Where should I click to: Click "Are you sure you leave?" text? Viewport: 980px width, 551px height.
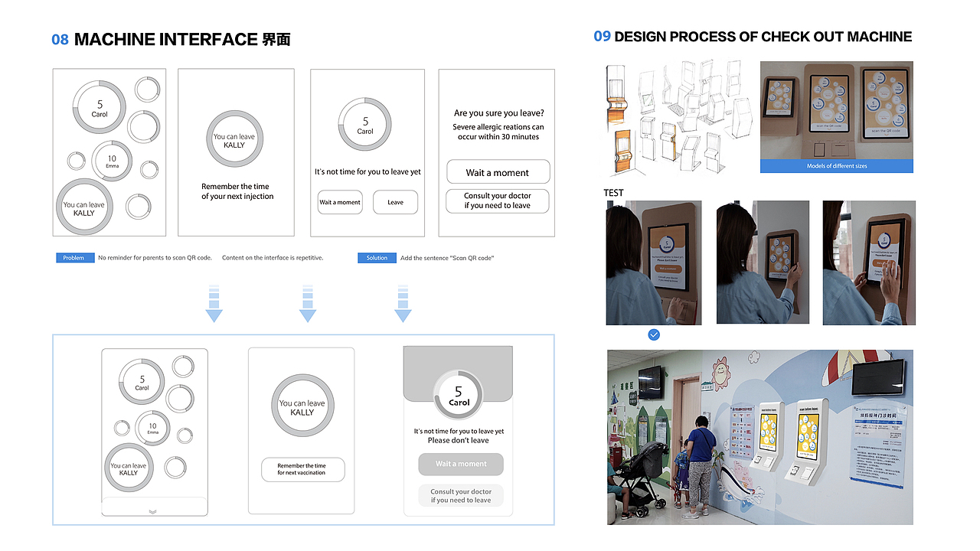(499, 113)
